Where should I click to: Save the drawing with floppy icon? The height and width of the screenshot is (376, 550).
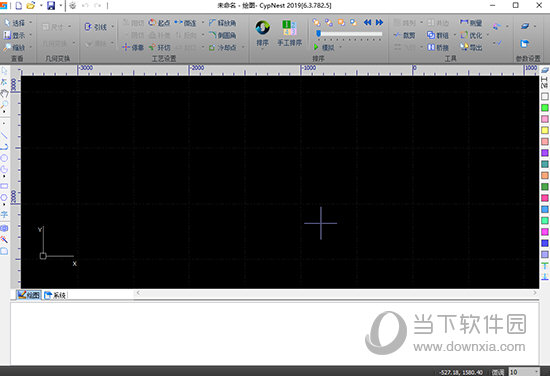click(x=51, y=5)
